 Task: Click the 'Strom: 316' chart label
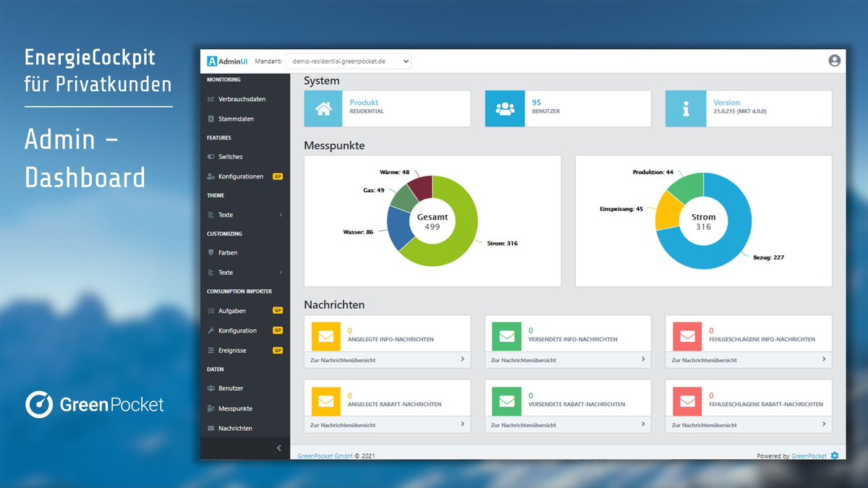coord(502,244)
